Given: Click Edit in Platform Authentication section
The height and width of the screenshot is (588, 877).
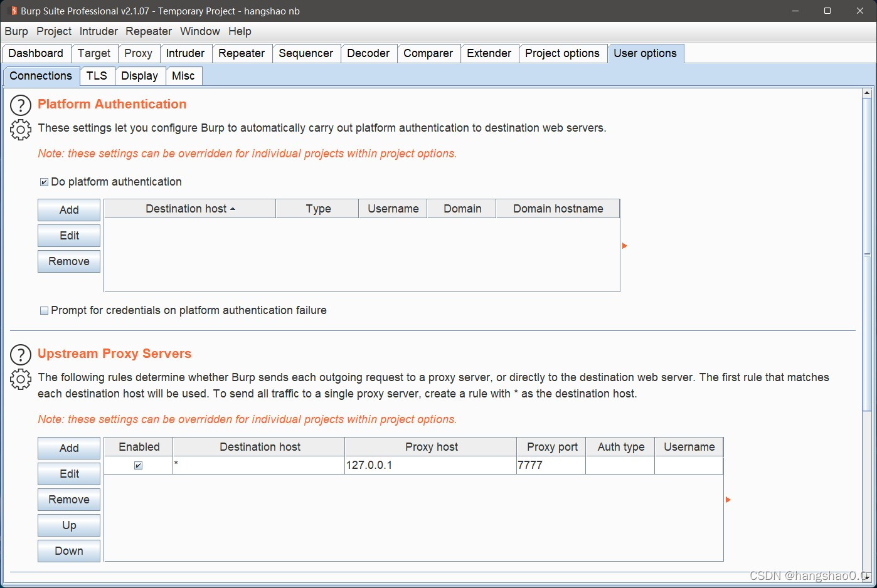Looking at the screenshot, I should pyautogui.click(x=69, y=236).
